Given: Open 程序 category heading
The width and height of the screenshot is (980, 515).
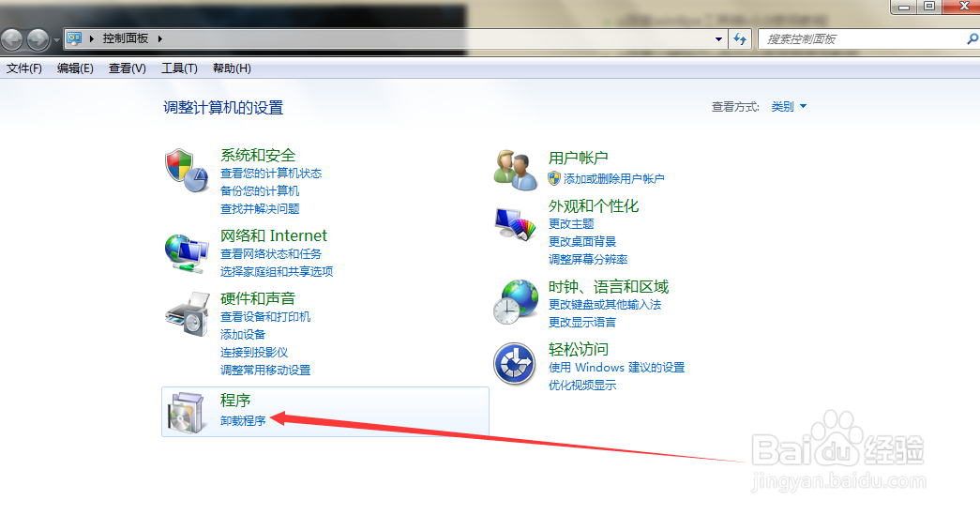Looking at the screenshot, I should click(235, 400).
